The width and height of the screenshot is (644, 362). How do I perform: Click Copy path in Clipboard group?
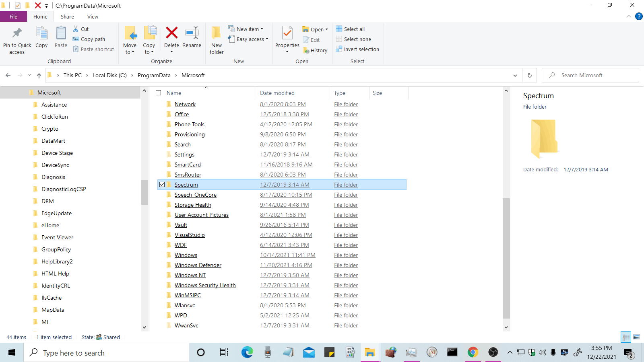pyautogui.click(x=89, y=39)
